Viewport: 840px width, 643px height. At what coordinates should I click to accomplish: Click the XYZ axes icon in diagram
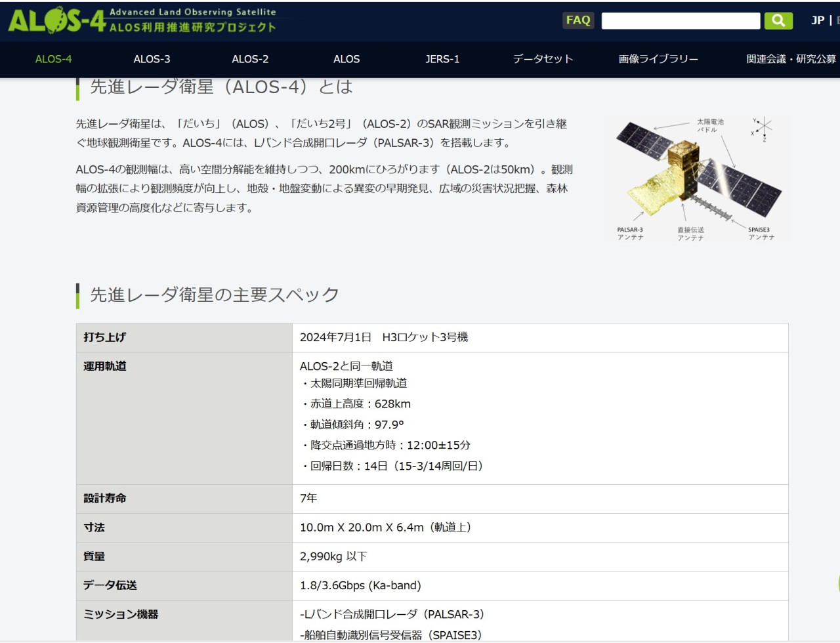[763, 129]
